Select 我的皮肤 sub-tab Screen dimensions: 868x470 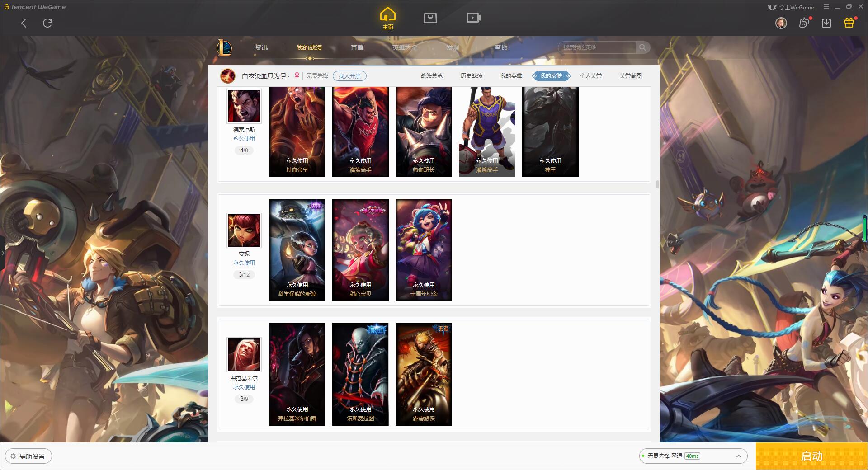coord(551,76)
